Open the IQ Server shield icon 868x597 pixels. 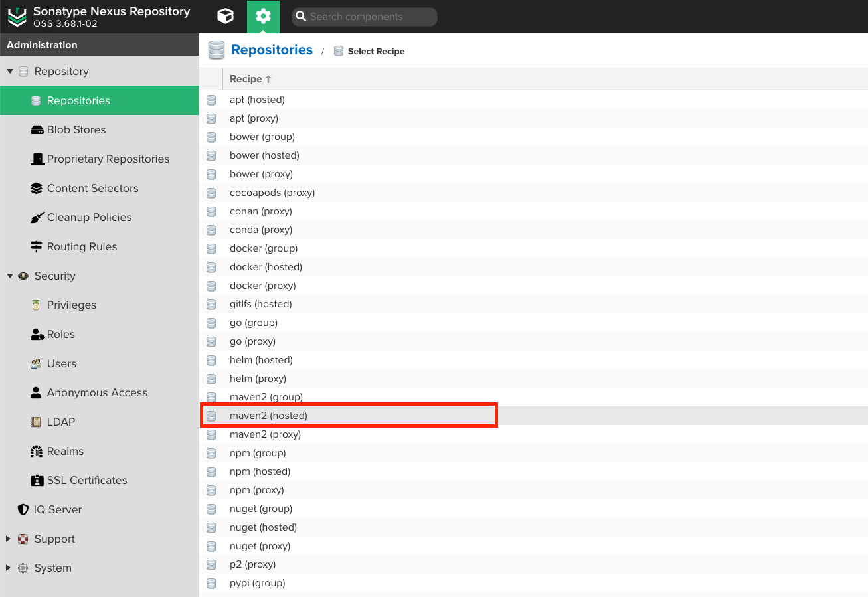(23, 510)
